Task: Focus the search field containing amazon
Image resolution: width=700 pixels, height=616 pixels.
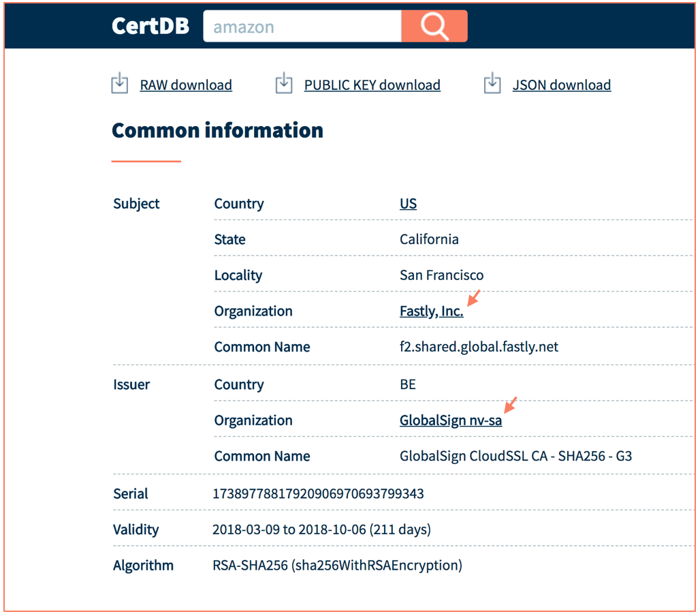Action: click(x=302, y=27)
